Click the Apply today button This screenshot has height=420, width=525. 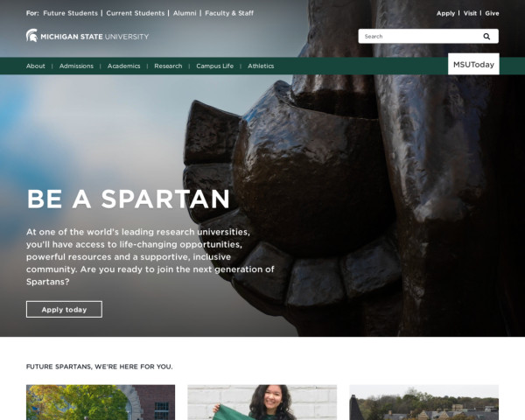pos(64,310)
